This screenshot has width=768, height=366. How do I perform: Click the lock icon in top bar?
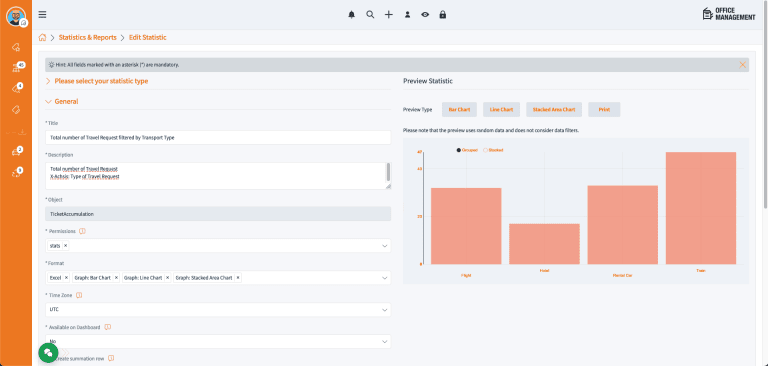443,15
